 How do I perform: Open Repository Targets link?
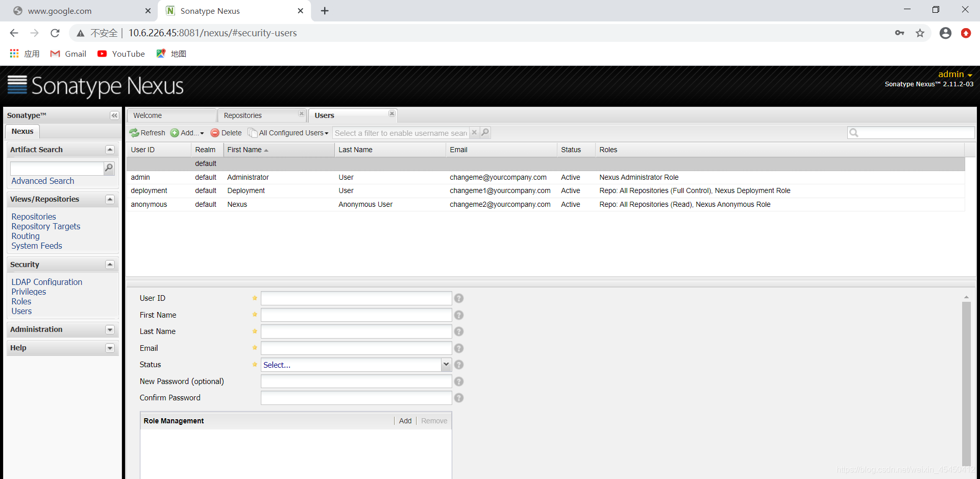(x=46, y=226)
